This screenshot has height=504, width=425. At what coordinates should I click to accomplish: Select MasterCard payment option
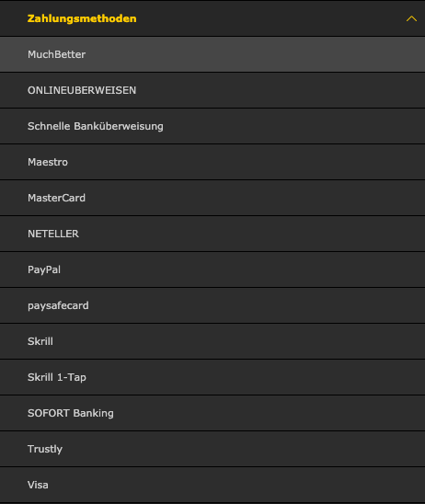(x=212, y=198)
